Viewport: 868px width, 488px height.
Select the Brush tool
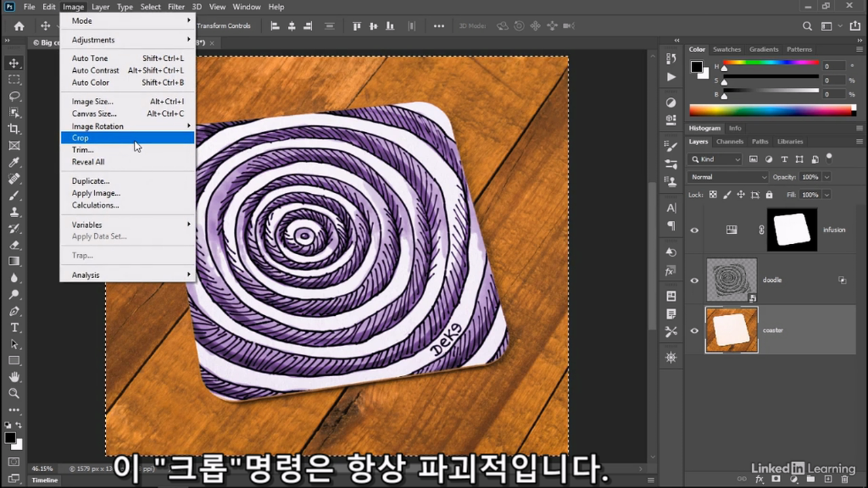[x=14, y=195]
